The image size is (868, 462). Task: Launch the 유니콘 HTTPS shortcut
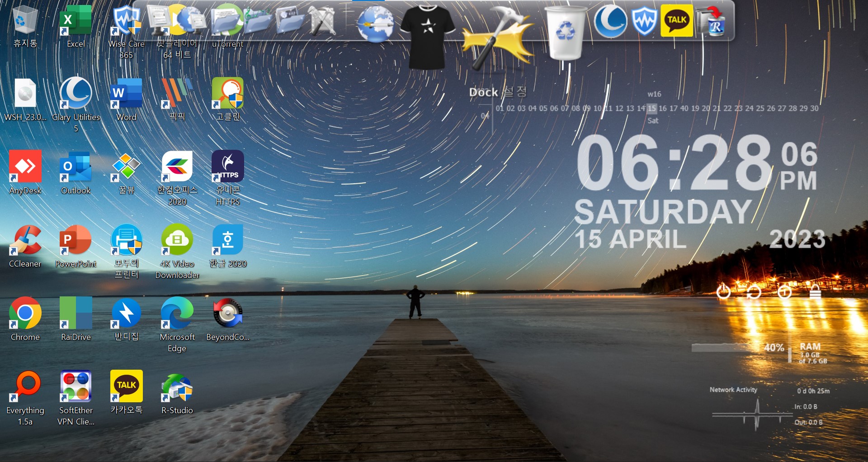coord(227,178)
